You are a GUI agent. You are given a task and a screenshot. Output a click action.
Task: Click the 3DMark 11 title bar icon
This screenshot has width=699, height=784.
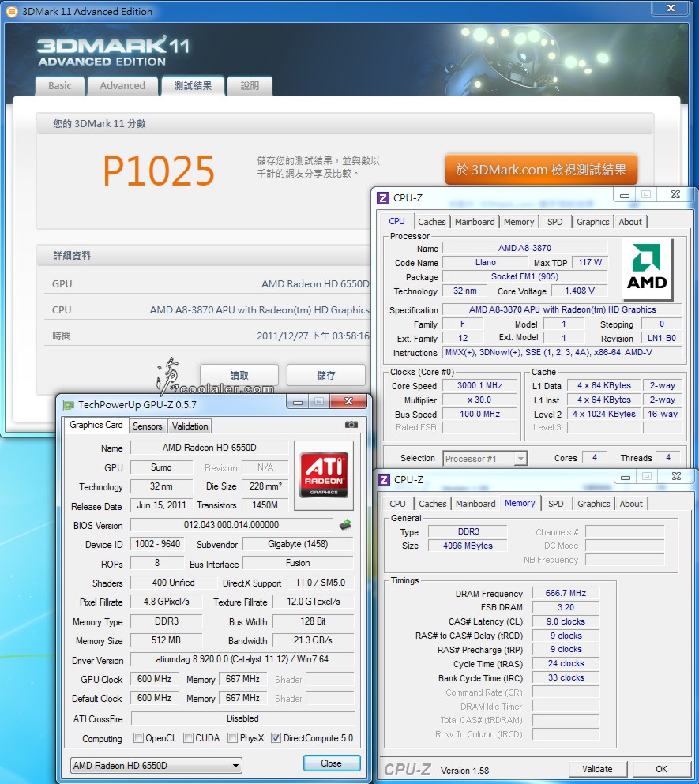[x=11, y=11]
